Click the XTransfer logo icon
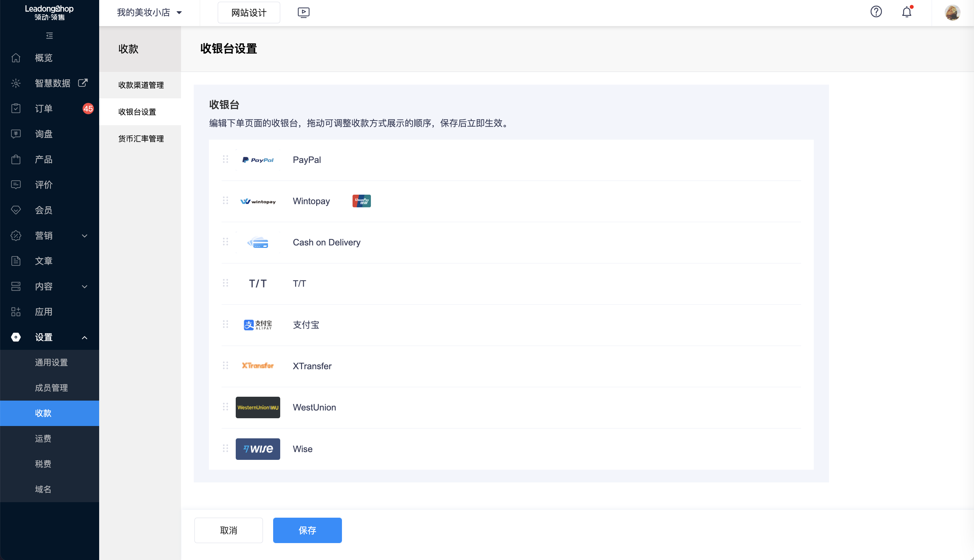 tap(258, 365)
